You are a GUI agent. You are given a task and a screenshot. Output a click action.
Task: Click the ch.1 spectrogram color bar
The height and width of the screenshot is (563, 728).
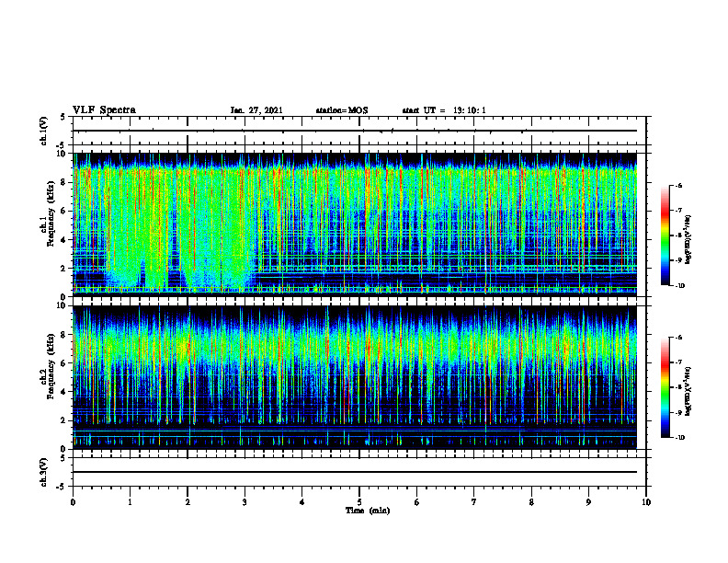(x=665, y=236)
